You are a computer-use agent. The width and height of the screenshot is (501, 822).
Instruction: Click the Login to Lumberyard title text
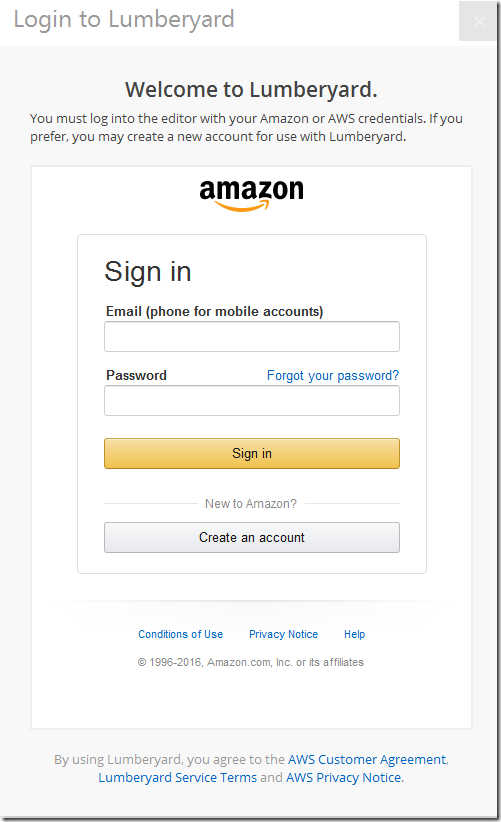(x=124, y=19)
